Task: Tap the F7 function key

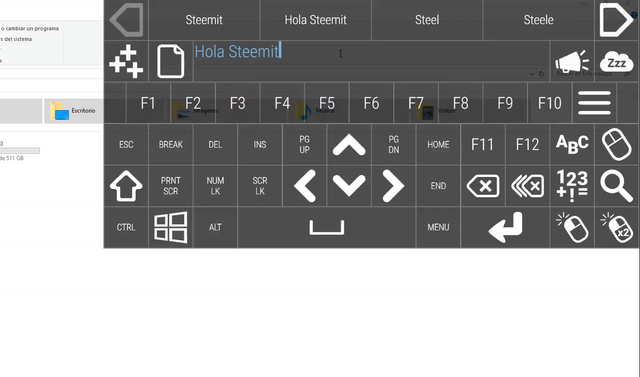Action: pyautogui.click(x=416, y=103)
